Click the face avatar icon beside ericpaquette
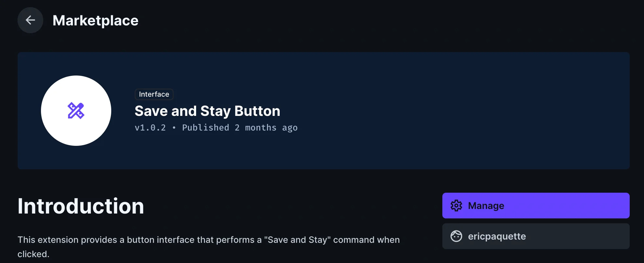The width and height of the screenshot is (644, 263). 456,236
